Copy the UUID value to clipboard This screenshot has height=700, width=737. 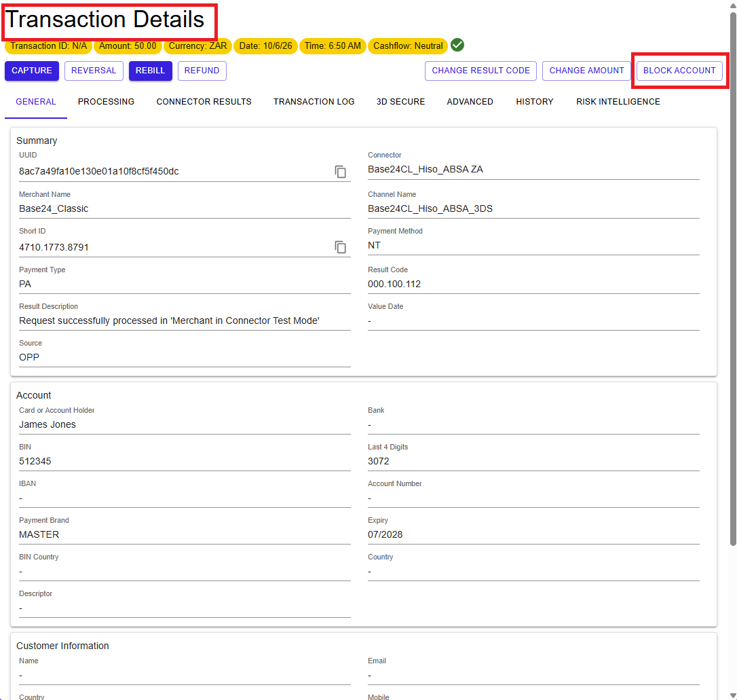[x=340, y=172]
